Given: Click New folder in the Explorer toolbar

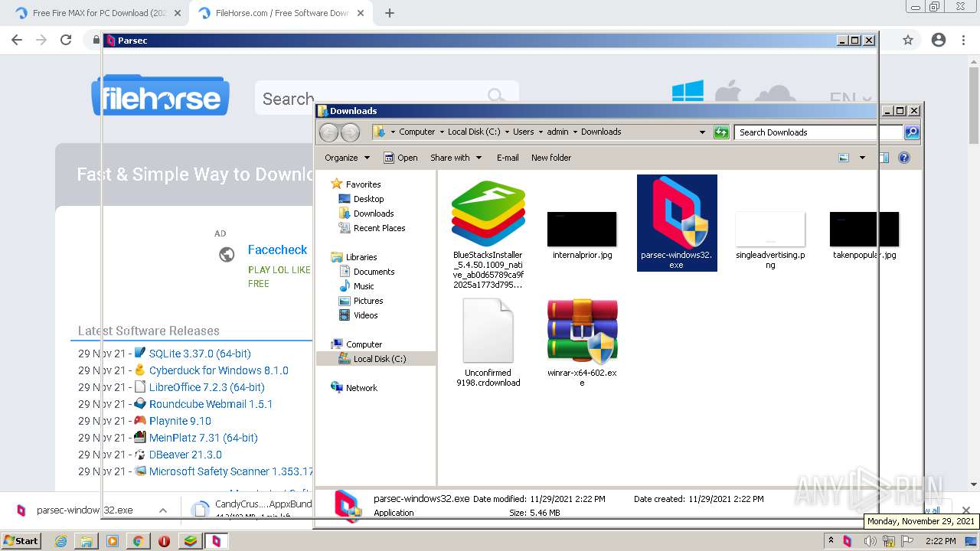Looking at the screenshot, I should pos(551,158).
